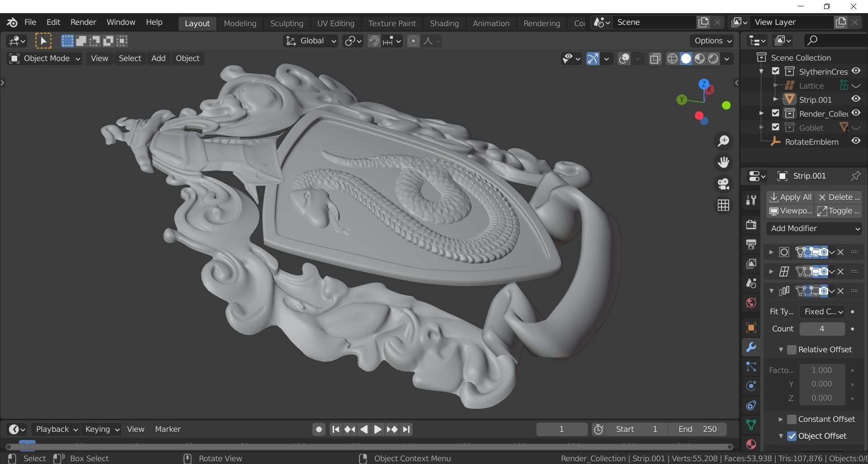Open the Help menu
The image size is (868, 464).
(x=154, y=22)
